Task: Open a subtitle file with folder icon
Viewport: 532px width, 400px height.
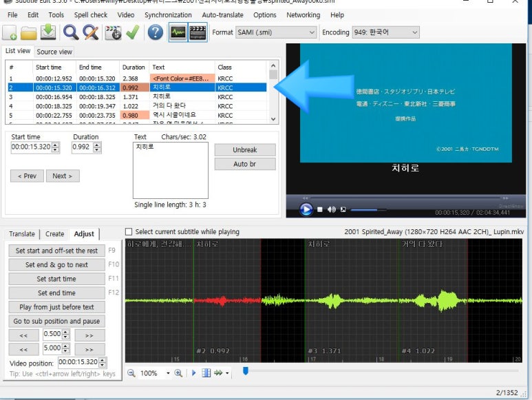Action: (29, 32)
